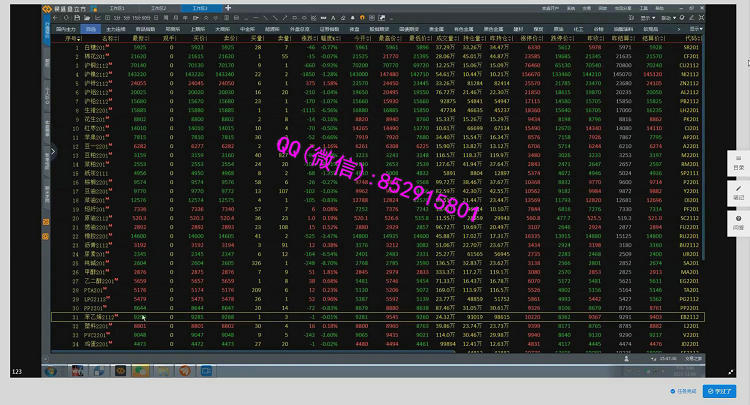Sort by the 代码 column header
This screenshot has height=405, width=750.
coord(689,39)
